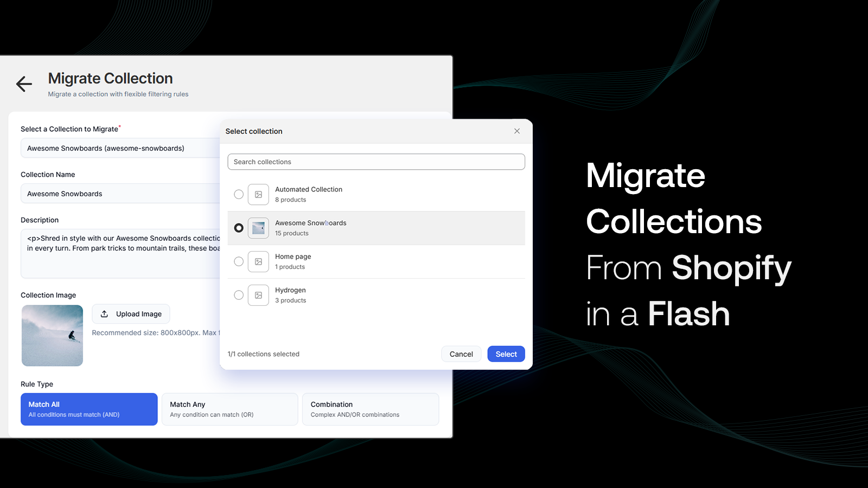This screenshot has height=488, width=868.
Task: Click the Upload Image button
Action: pyautogui.click(x=131, y=313)
